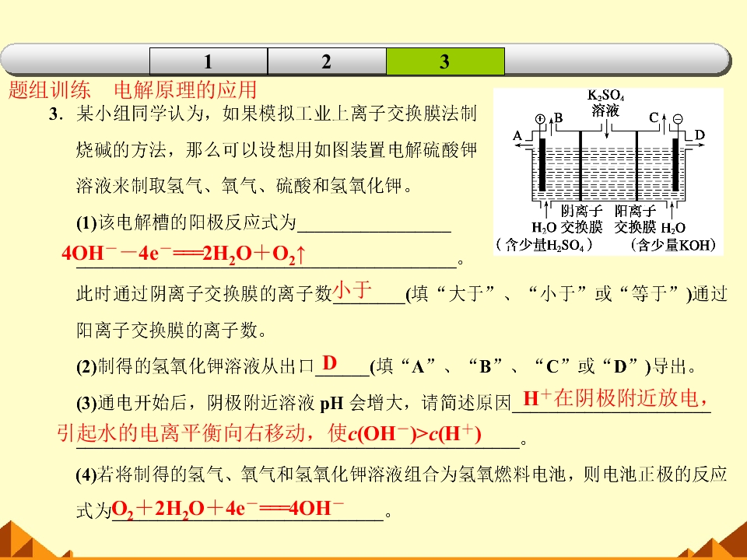
Task: Click the red answer 小于
Action: coord(352,289)
